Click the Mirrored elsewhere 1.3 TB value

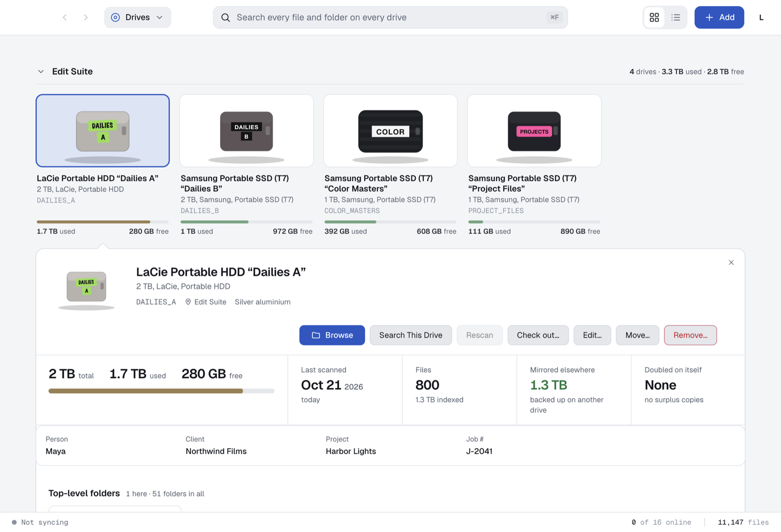[x=549, y=385]
